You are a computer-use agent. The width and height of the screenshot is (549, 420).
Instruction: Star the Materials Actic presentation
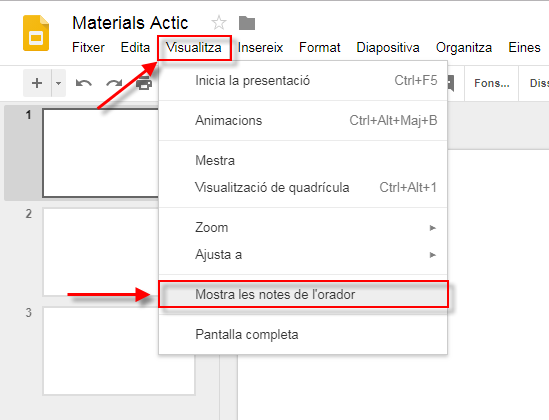click(219, 23)
